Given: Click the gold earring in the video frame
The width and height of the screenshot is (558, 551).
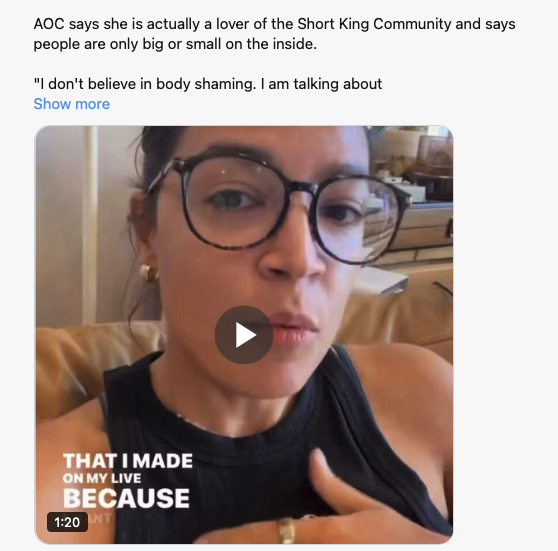Looking at the screenshot, I should (148, 273).
